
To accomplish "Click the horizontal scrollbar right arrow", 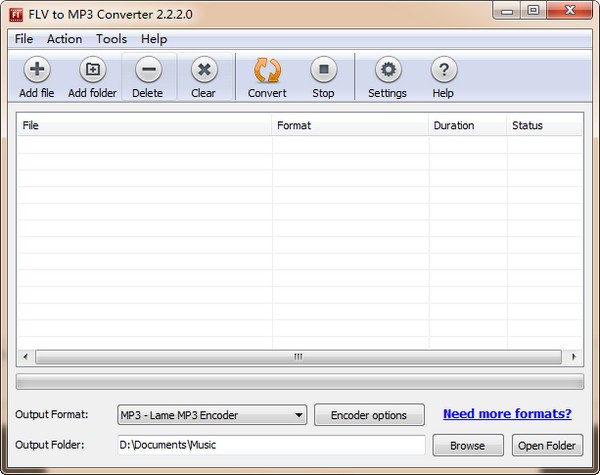I will pos(573,357).
